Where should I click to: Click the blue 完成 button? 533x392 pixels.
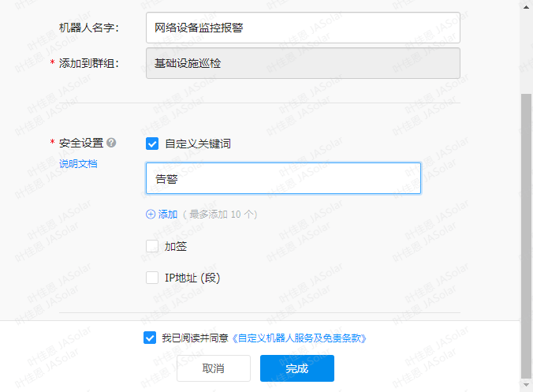[x=297, y=368]
